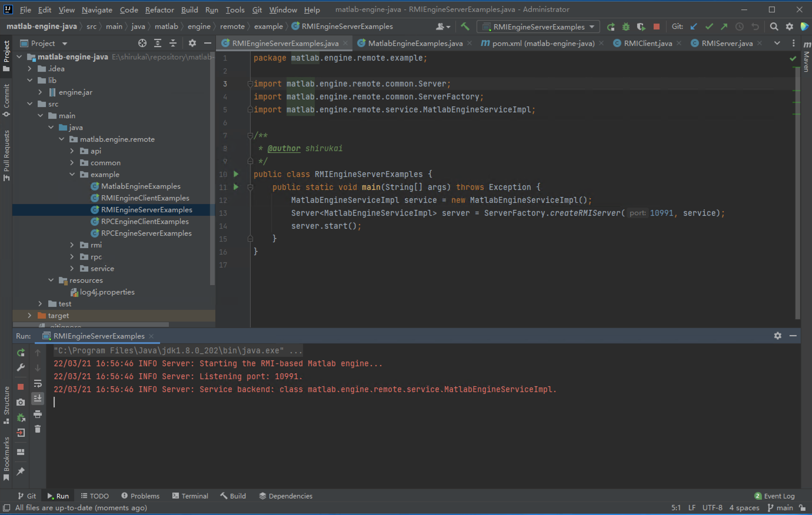Expand the .idea folder
The height and width of the screenshot is (515, 812).
tap(29, 69)
